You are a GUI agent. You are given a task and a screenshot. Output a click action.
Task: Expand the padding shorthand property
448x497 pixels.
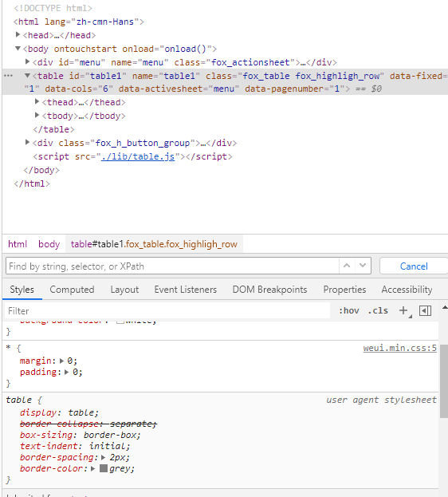pyautogui.click(x=67, y=372)
